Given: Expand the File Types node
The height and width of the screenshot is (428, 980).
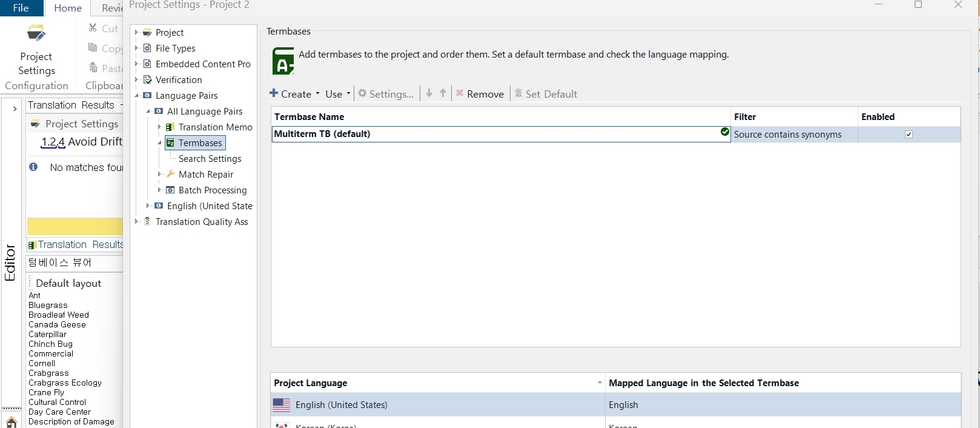Looking at the screenshot, I should (x=136, y=48).
